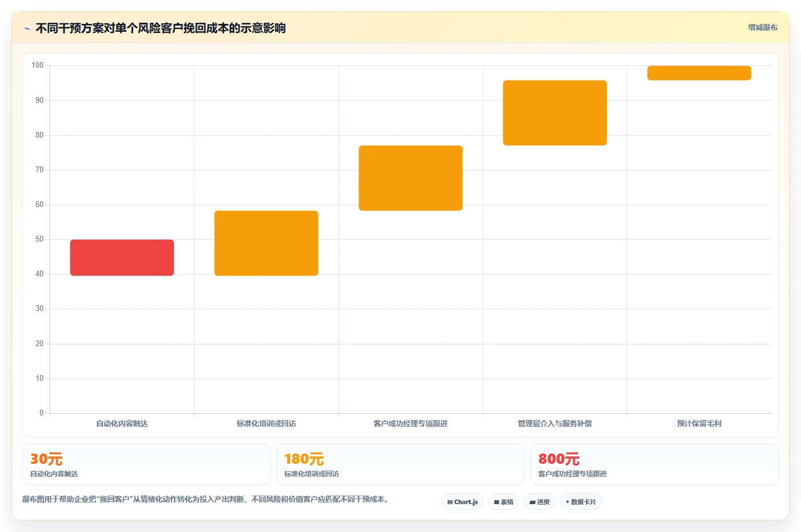
Task: Click the x-axis label 客户成功经理专项跟进
Action: point(411,423)
